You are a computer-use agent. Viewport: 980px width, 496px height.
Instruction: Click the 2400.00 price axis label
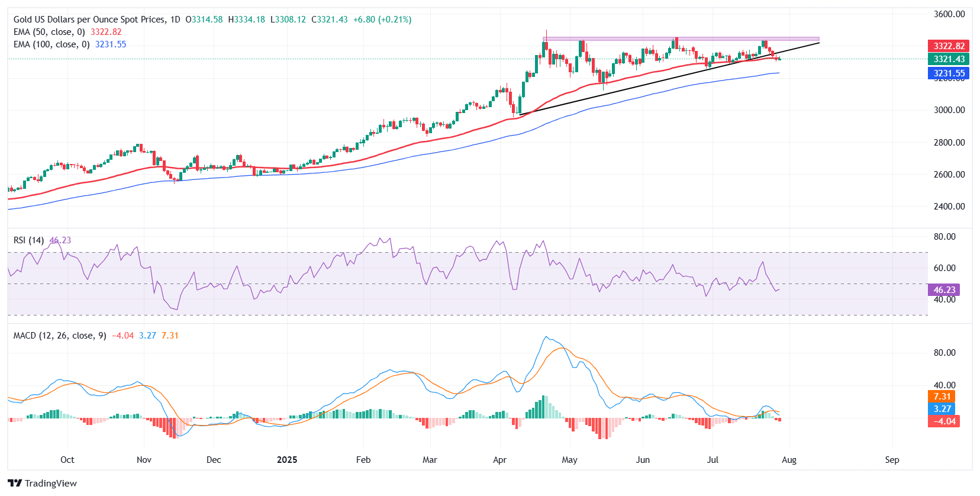click(x=949, y=207)
